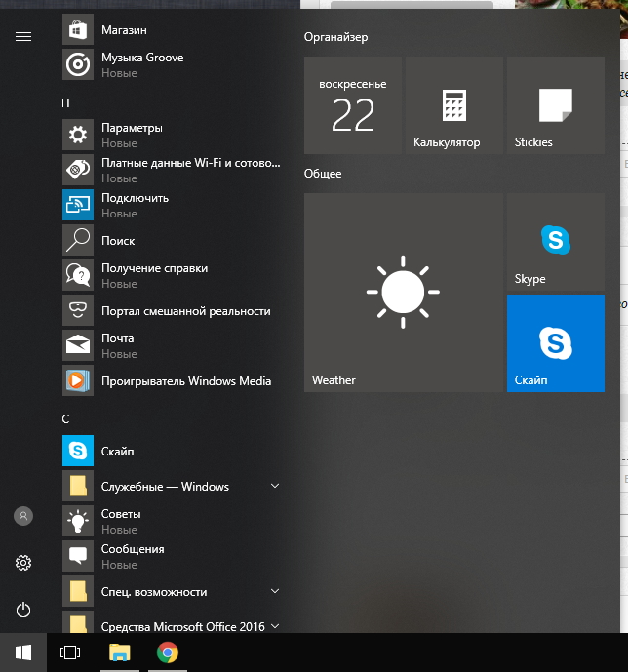Image resolution: width=628 pixels, height=672 pixels.
Task: Open the user account avatar icon
Action: [23, 516]
